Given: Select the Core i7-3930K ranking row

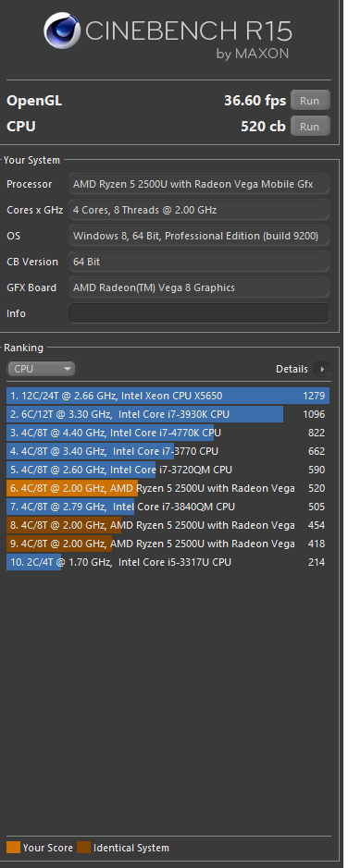Looking at the screenshot, I should 168,414.
